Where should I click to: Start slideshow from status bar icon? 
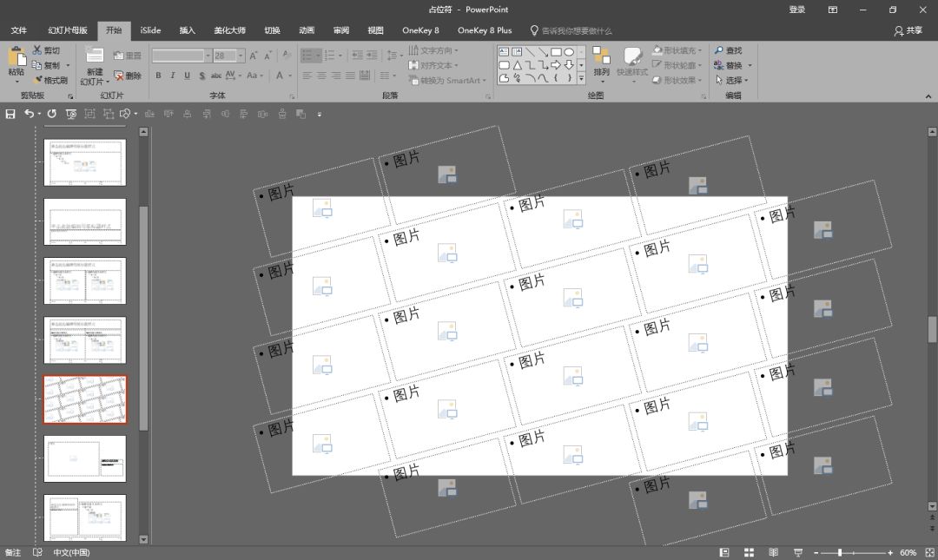[797, 552]
